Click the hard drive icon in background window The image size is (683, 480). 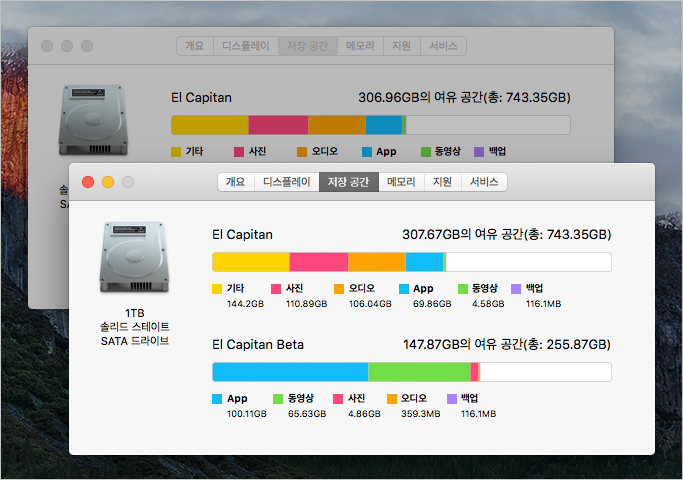(93, 120)
